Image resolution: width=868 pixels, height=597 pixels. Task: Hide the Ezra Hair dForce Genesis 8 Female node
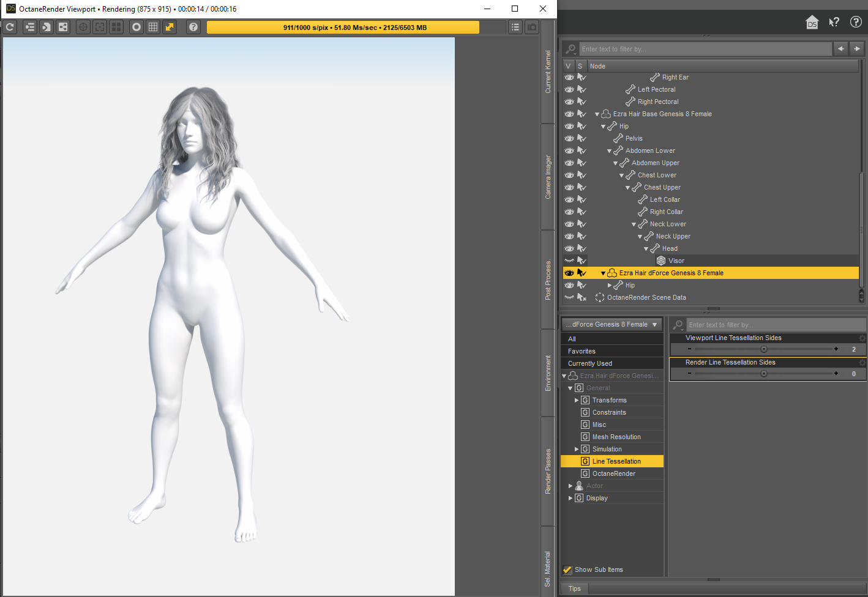[569, 273]
